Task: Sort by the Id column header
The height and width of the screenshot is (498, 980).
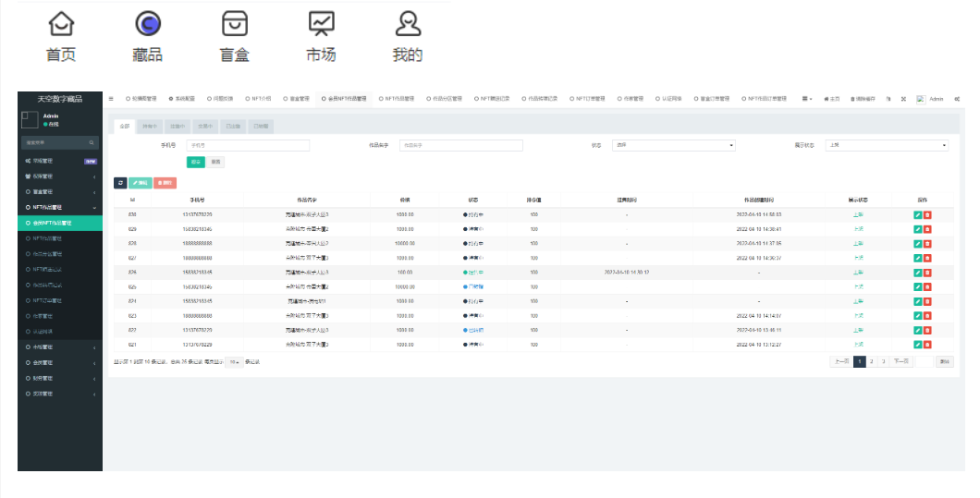Action: tap(132, 200)
